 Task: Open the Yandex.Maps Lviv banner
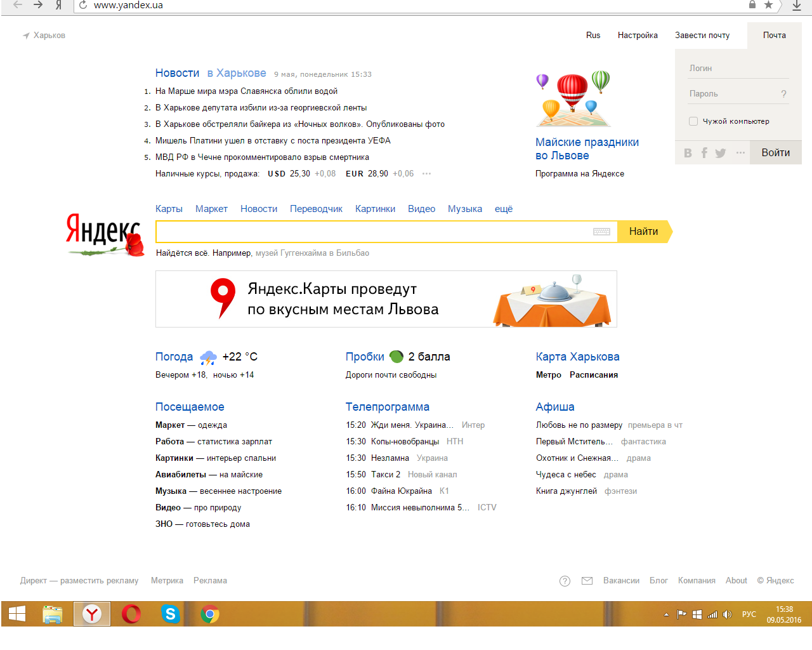coord(386,299)
